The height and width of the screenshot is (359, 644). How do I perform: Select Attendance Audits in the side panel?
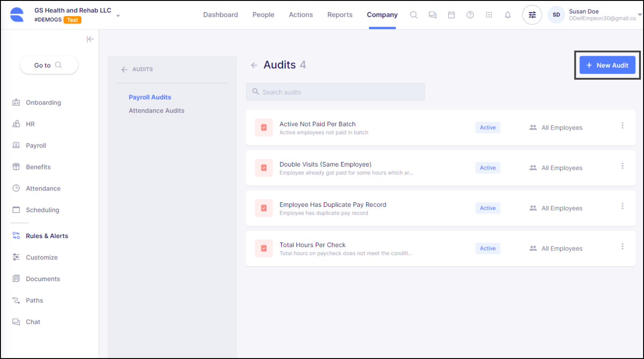pyautogui.click(x=156, y=110)
